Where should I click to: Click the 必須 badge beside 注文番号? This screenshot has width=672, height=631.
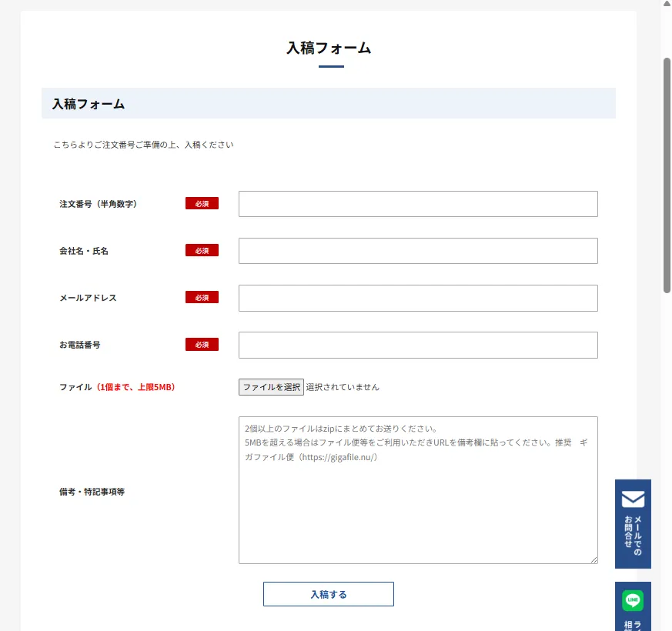click(202, 204)
